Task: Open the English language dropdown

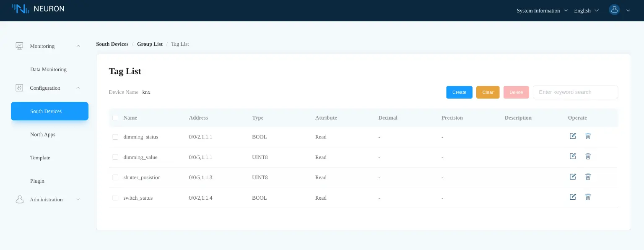Action: [586, 10]
